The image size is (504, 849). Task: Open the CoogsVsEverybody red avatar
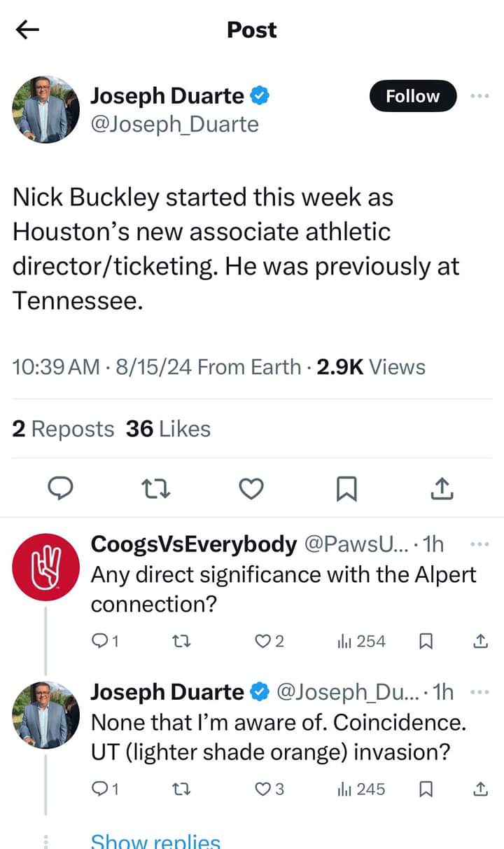[46, 566]
